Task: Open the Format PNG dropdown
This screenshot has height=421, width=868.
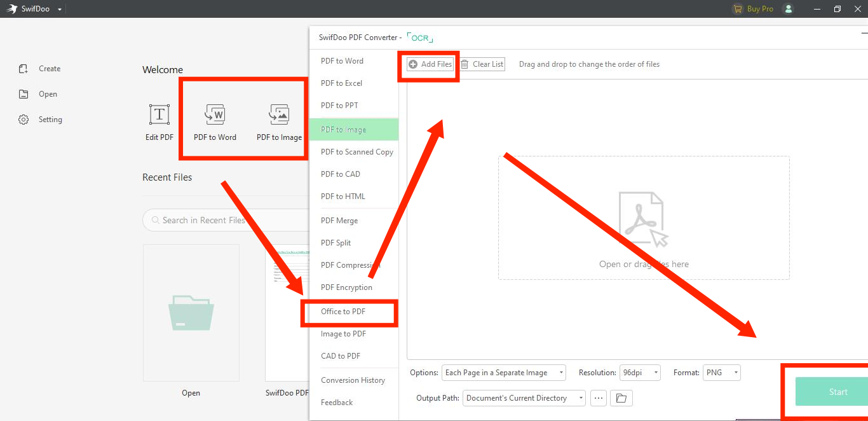Action: pyautogui.click(x=722, y=373)
